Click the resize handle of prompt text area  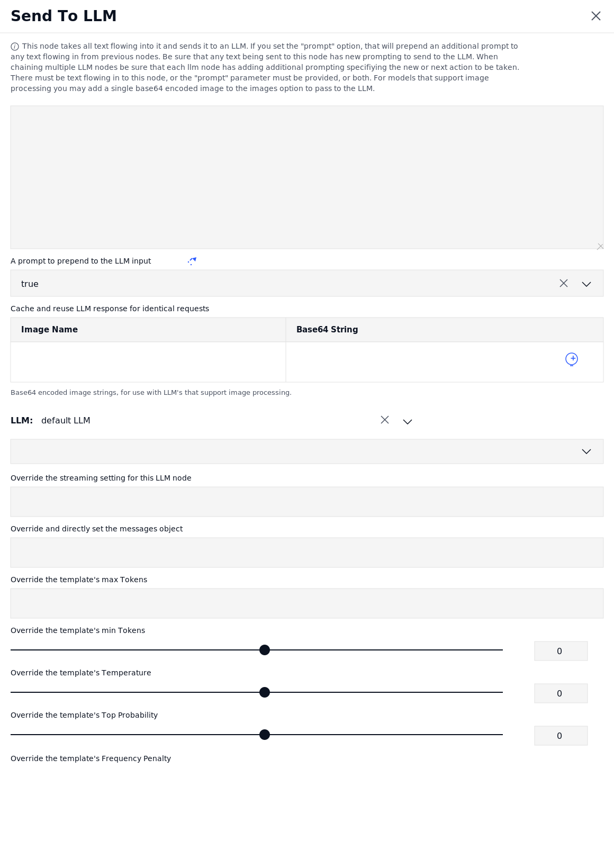(x=600, y=246)
